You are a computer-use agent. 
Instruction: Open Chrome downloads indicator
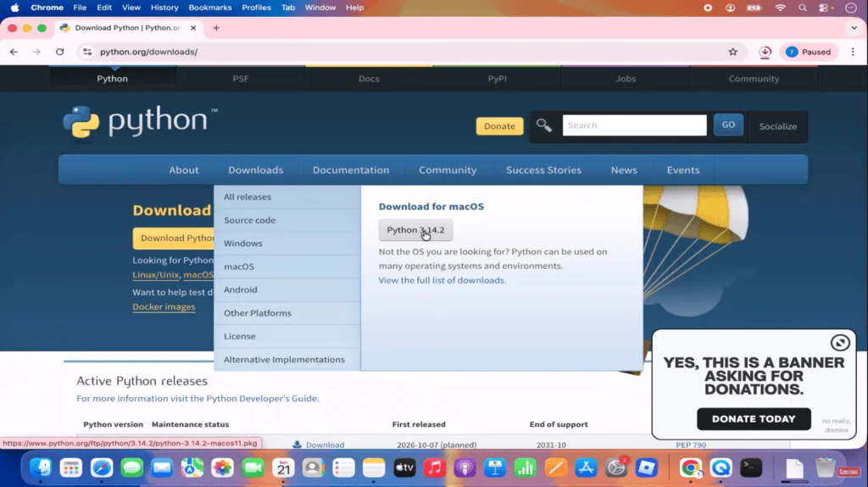click(x=765, y=52)
